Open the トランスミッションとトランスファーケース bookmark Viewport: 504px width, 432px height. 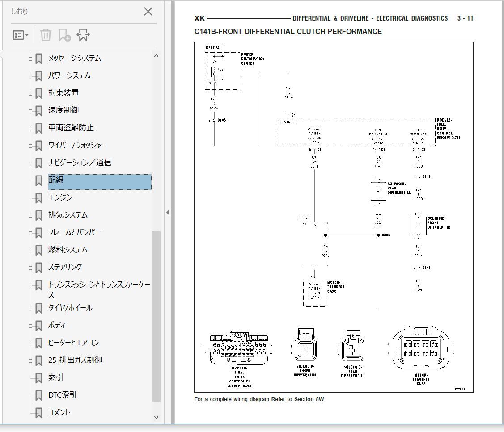point(99,289)
